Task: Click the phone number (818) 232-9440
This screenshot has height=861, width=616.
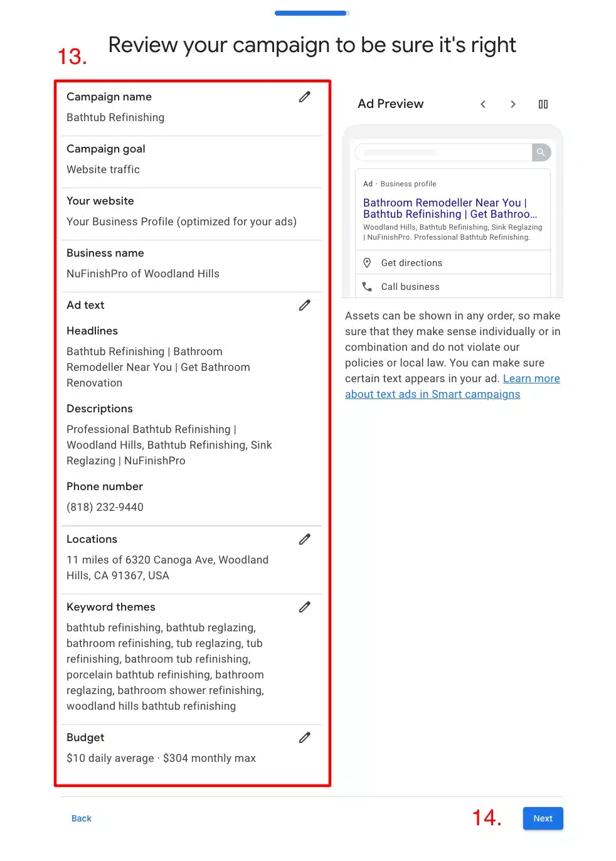Action: [105, 507]
